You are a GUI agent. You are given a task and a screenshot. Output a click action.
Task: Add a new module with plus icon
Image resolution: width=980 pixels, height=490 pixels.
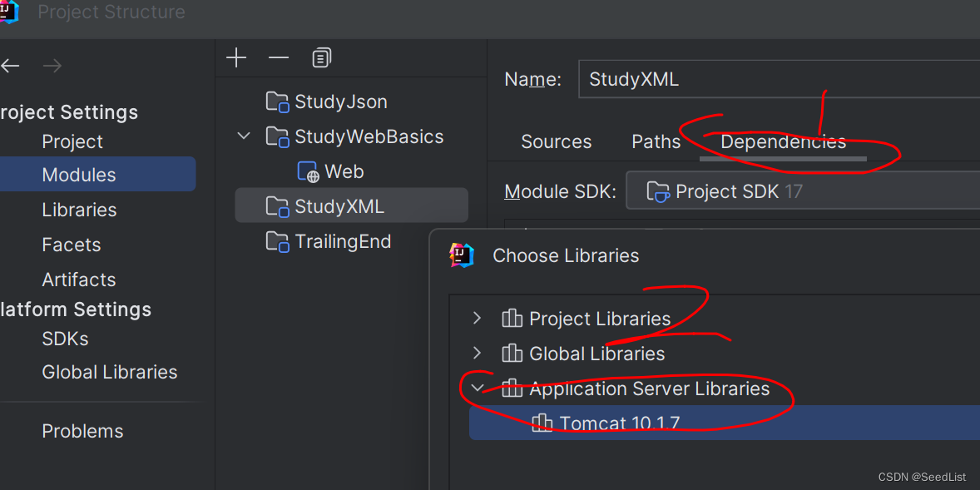click(236, 58)
